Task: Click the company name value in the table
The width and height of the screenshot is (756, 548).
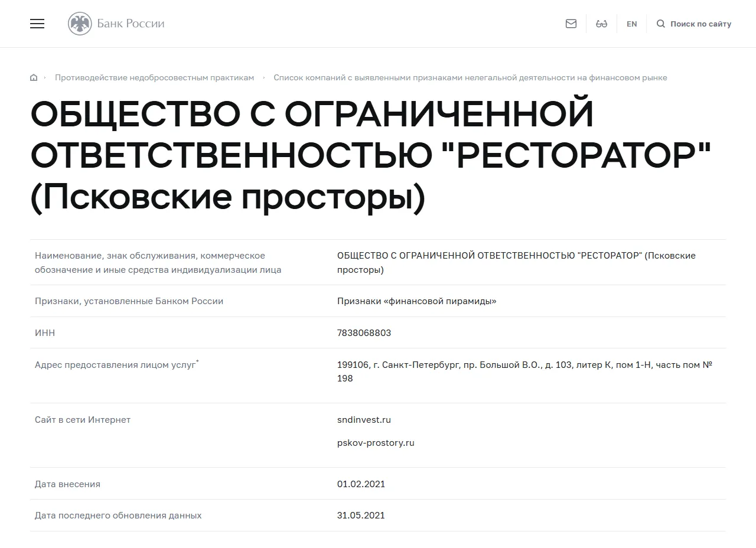Action: click(516, 263)
